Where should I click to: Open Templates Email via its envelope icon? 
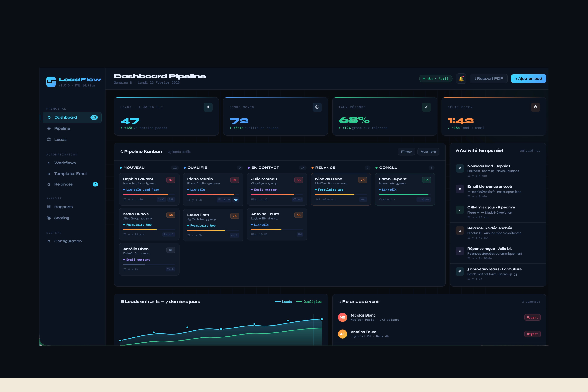[x=49, y=174]
